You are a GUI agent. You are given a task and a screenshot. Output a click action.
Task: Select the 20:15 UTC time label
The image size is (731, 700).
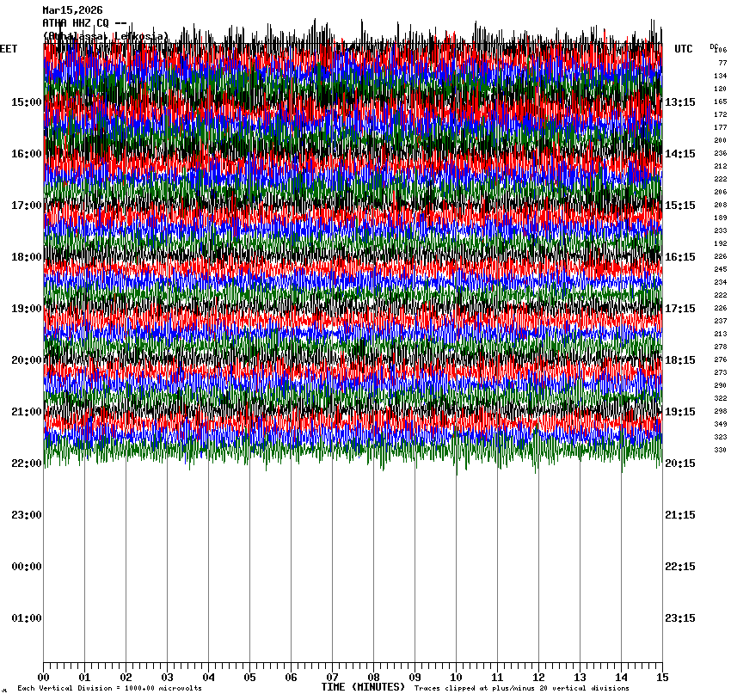click(680, 464)
